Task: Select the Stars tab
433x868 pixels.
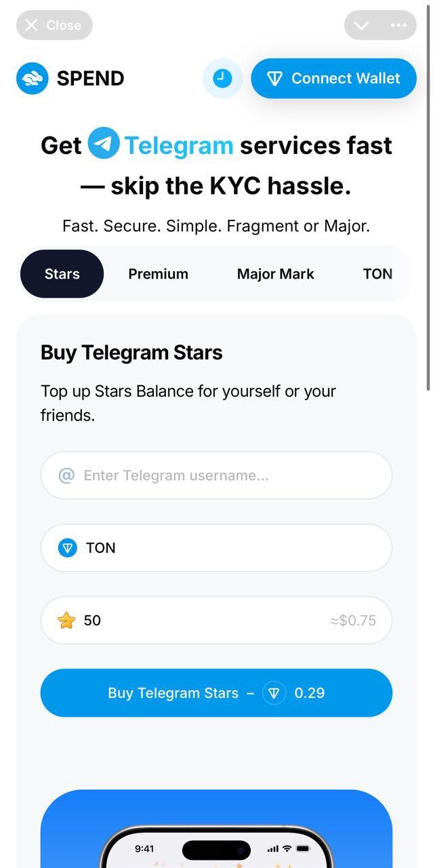Action: [x=62, y=273]
